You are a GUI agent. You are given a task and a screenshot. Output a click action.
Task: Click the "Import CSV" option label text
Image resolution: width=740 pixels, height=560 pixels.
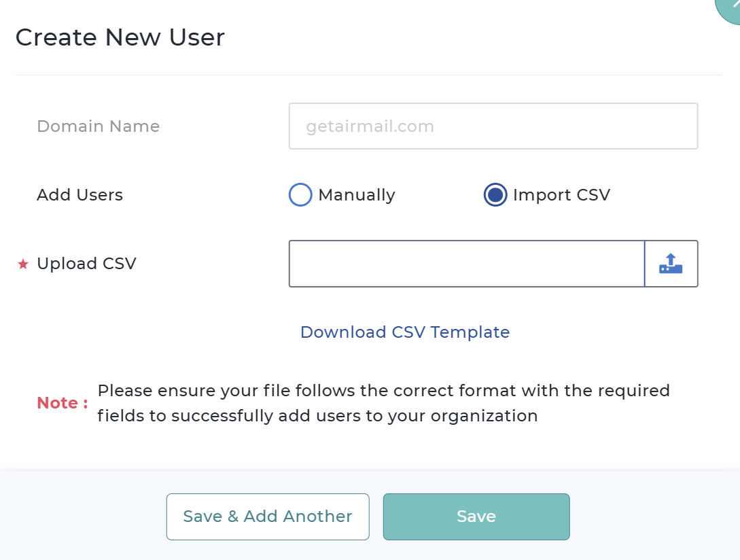[x=561, y=195]
